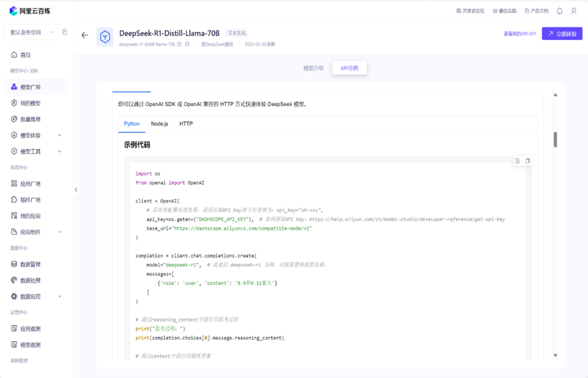Image resolution: width=588 pixels, height=378 pixels.
Task: Click the 文本生成 tag
Action: click(237, 33)
